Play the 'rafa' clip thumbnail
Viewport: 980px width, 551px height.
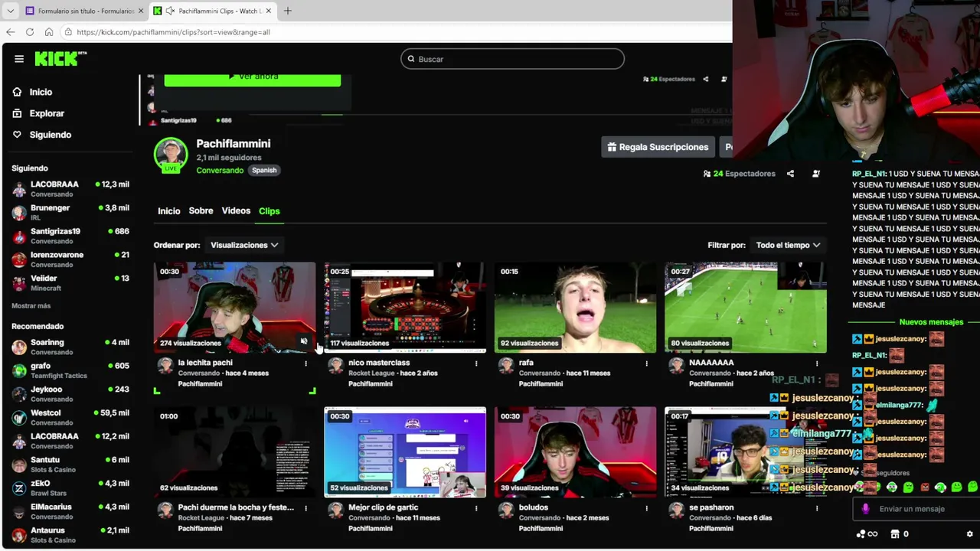point(575,307)
